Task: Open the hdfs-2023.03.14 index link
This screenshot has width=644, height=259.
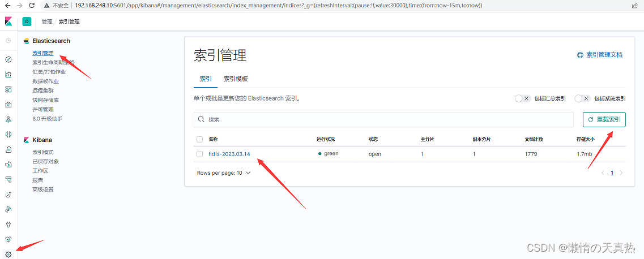Action: tap(229, 154)
